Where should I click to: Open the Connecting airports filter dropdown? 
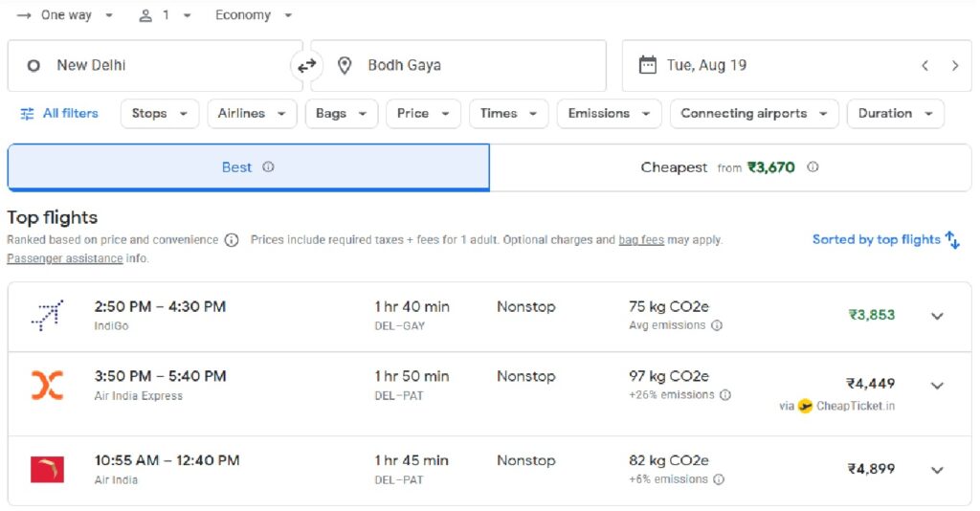click(754, 114)
